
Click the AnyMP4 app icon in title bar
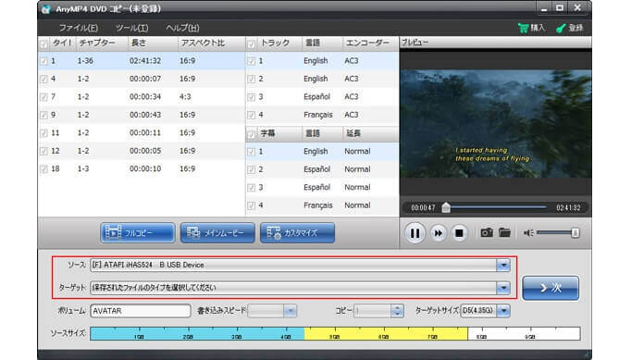[x=46, y=8]
